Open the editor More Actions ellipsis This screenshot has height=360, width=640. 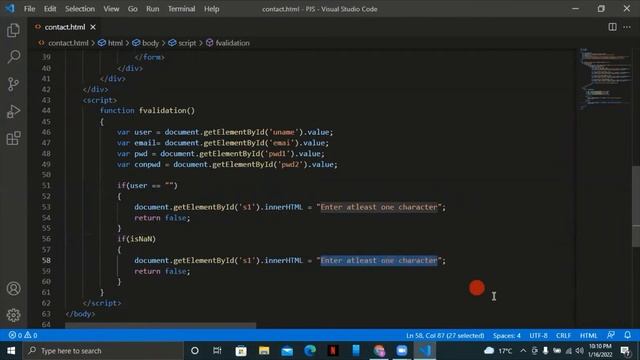pyautogui.click(x=627, y=27)
